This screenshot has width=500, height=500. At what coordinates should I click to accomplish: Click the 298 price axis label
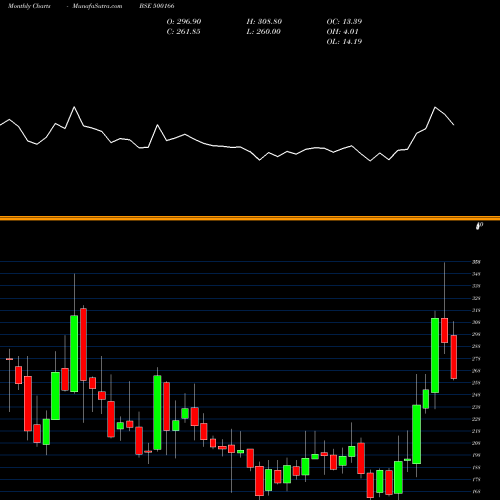point(476,334)
